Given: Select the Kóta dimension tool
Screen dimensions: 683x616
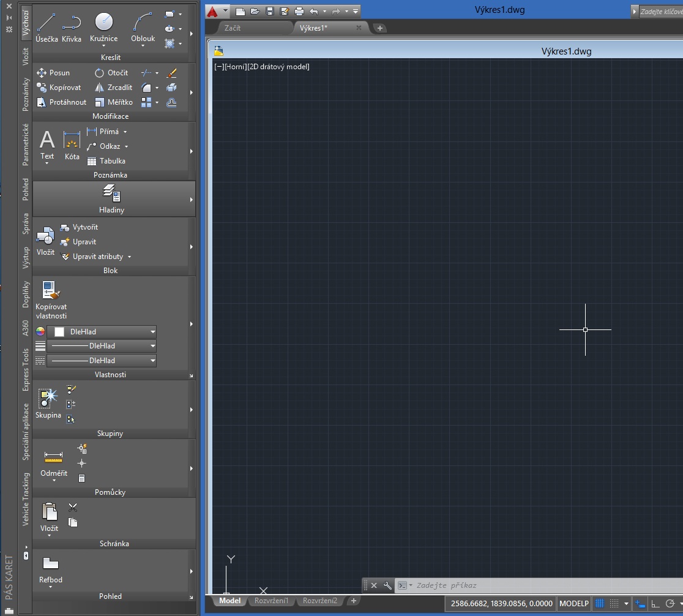Looking at the screenshot, I should (x=72, y=145).
